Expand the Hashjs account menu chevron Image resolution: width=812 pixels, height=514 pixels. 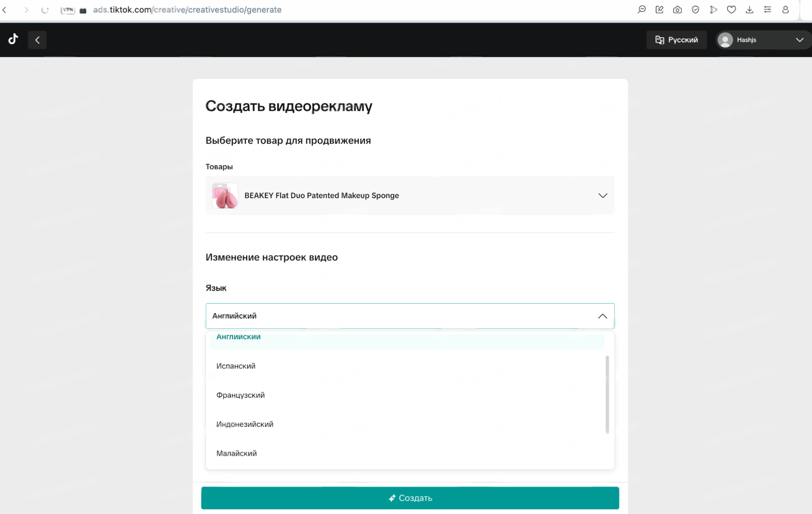(799, 40)
